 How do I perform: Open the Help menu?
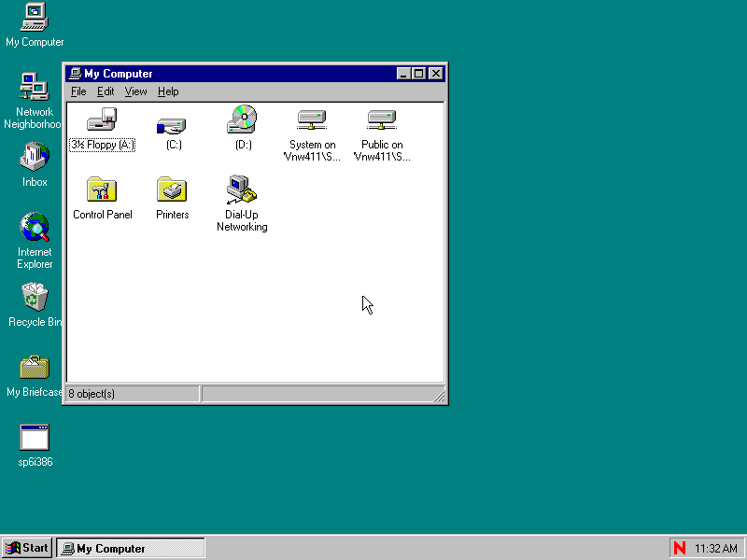tap(168, 91)
